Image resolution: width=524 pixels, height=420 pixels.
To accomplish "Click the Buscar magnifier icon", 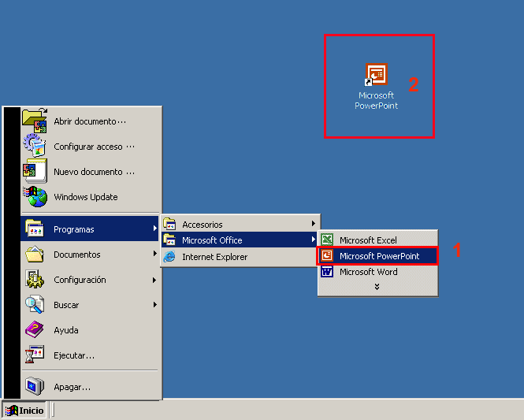I will [35, 304].
